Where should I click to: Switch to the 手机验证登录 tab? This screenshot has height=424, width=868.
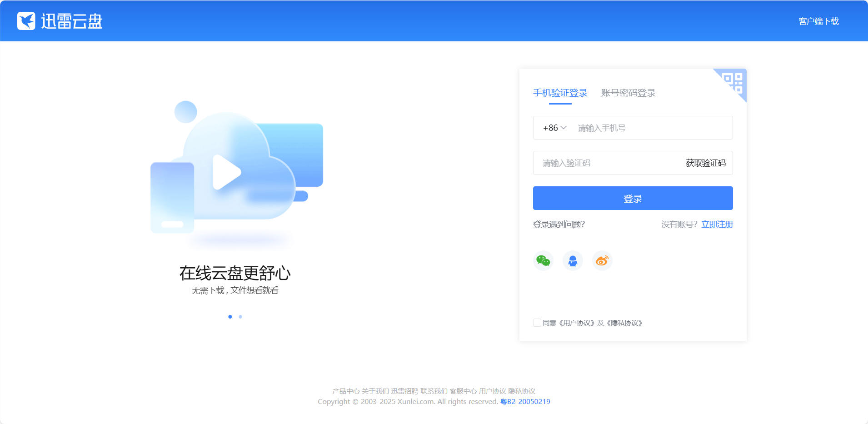[560, 93]
